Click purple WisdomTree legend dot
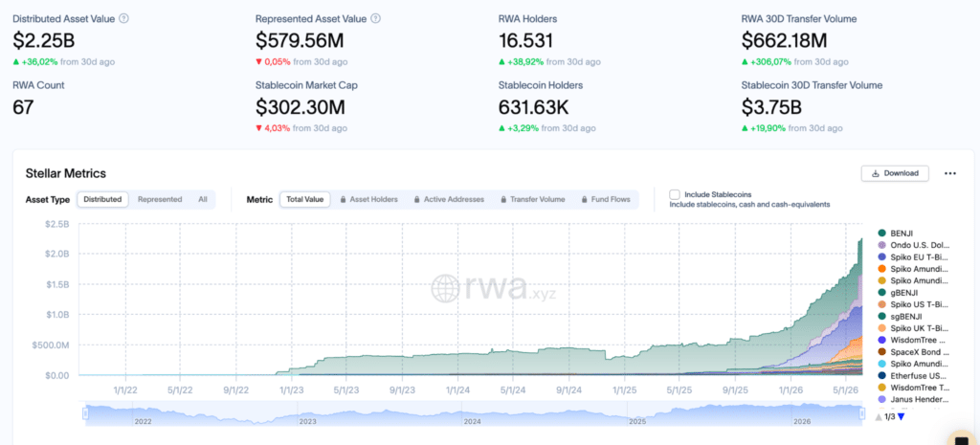 [x=881, y=340]
